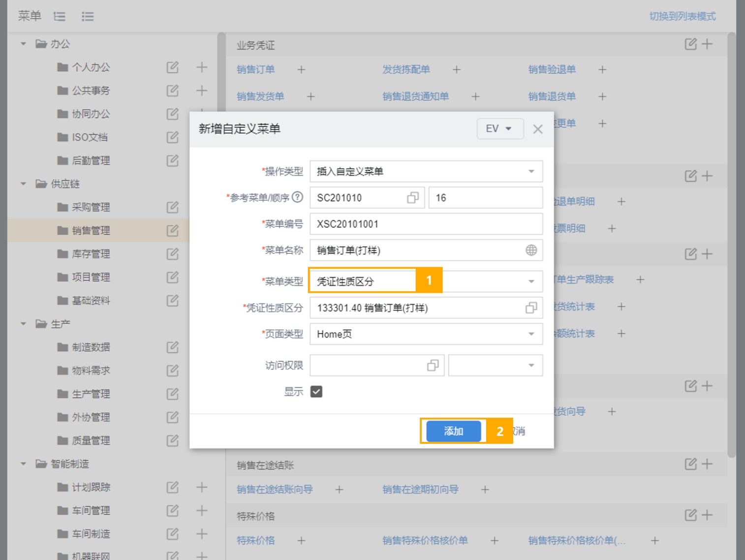Open 销售验退单 link

click(x=552, y=69)
